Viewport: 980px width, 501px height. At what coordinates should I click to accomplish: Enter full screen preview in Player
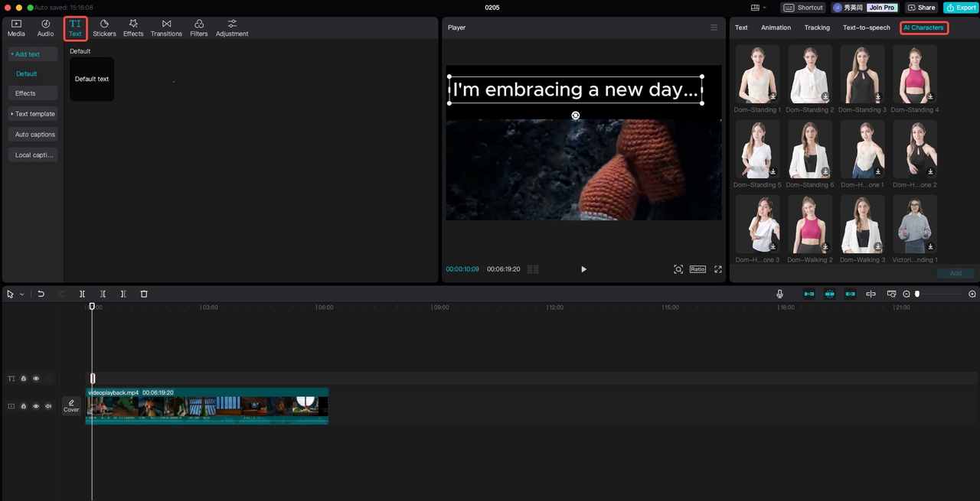(x=718, y=269)
